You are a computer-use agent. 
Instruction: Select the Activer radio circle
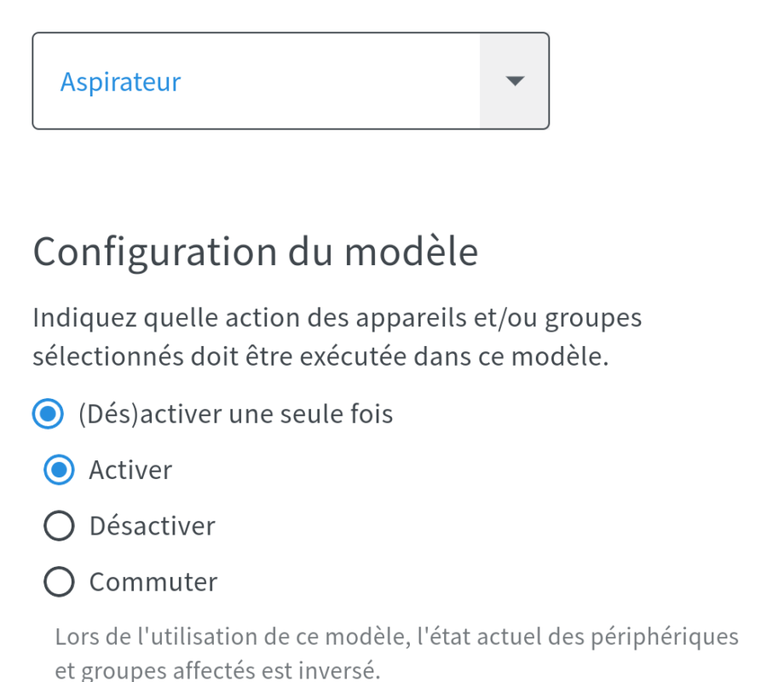click(x=59, y=471)
